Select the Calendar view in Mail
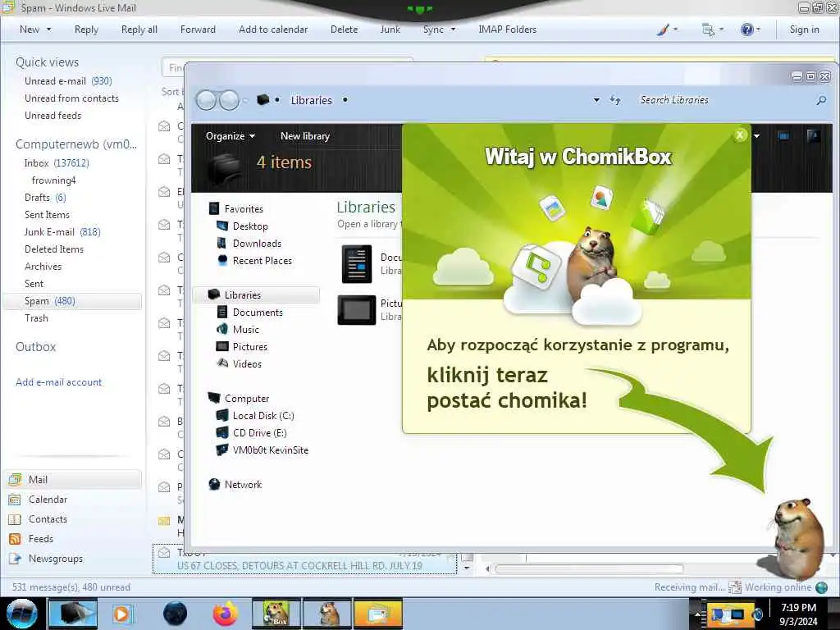Screen dimensions: 840x630 tap(48, 500)
